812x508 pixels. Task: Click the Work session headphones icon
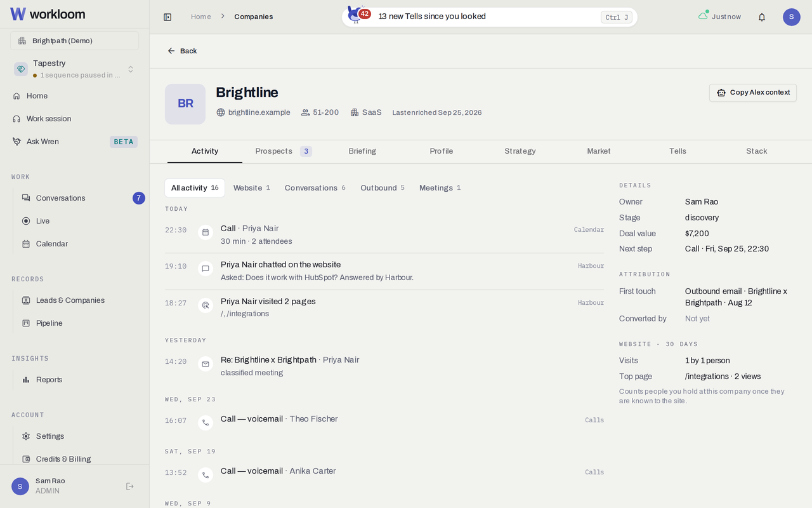16,119
